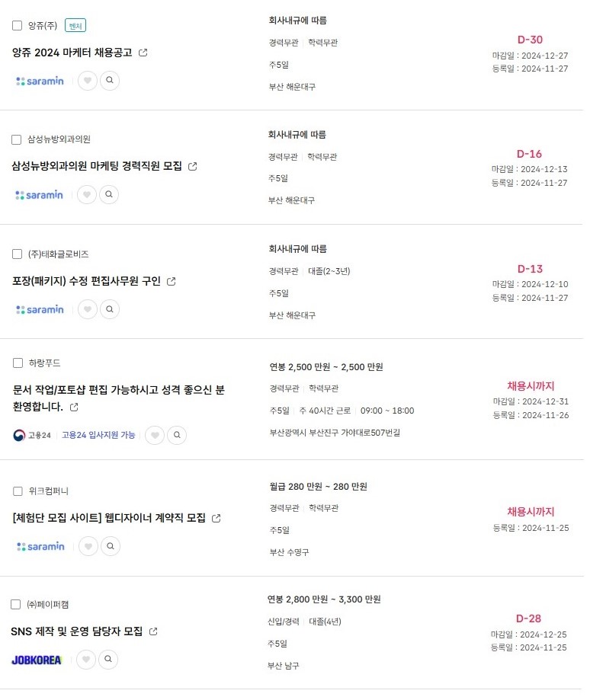Image resolution: width=590 pixels, height=700 pixels.
Task: Click the JOBKOREA source logo
Action: 36,660
